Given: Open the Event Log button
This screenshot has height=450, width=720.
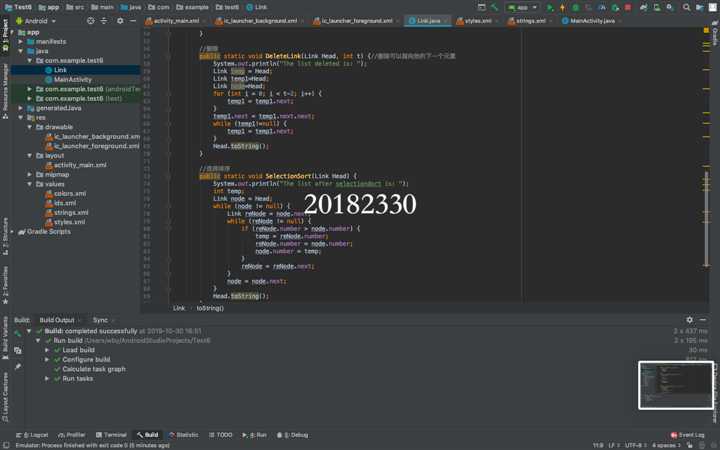Looking at the screenshot, I should click(x=687, y=435).
